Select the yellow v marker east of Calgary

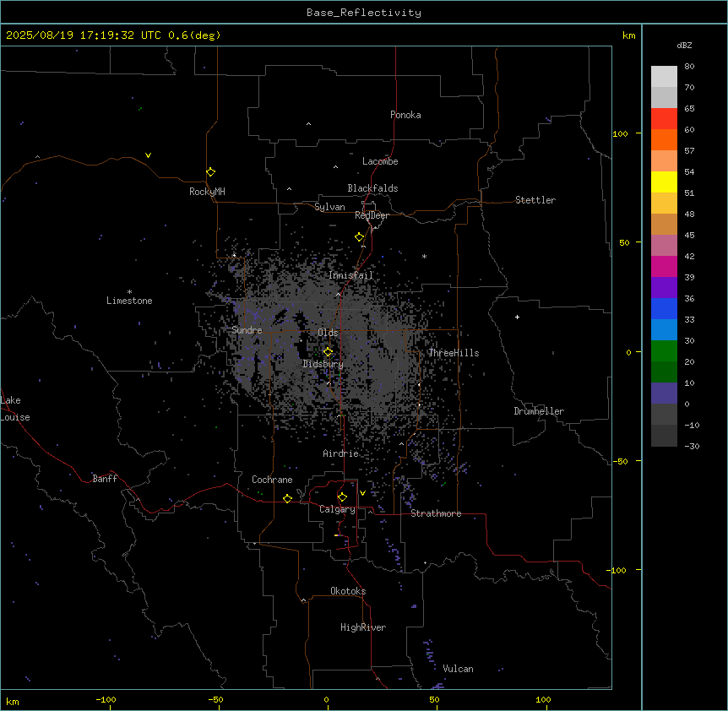coord(362,493)
